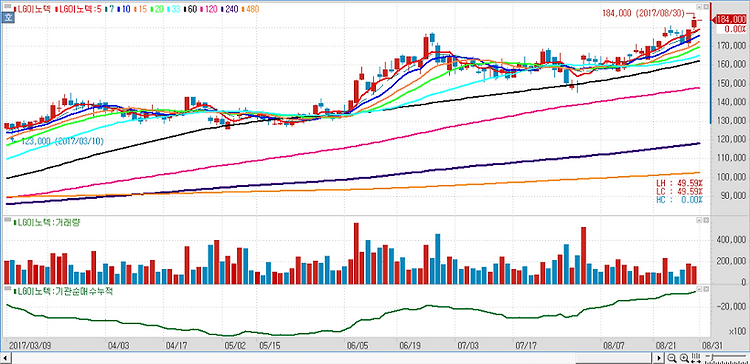
Task: Maximize the 기관순매수누적 pane with its small button
Action: [706, 289]
